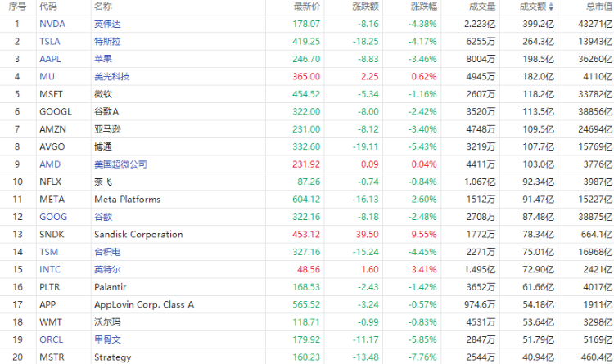Screen dimensions: 614x364
Task: Open the 美光科技 name link
Action: [x=111, y=77]
